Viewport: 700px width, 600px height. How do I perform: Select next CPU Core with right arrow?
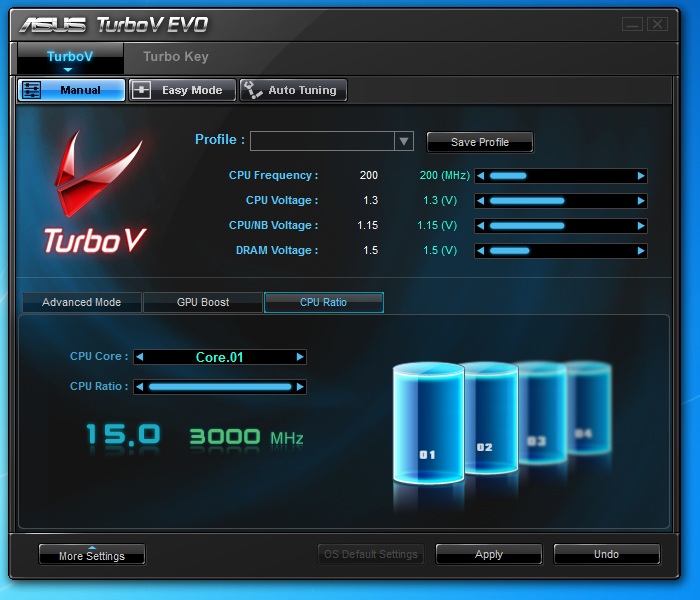coord(300,357)
